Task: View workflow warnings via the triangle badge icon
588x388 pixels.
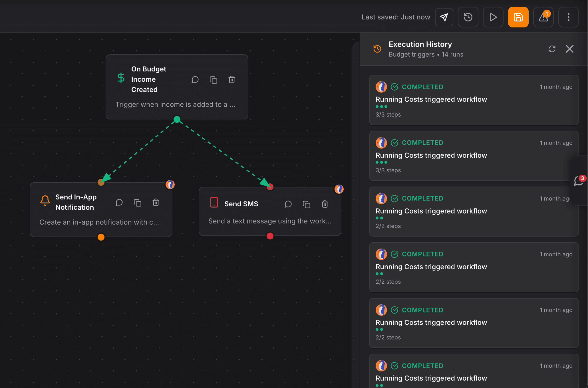Action: [543, 17]
